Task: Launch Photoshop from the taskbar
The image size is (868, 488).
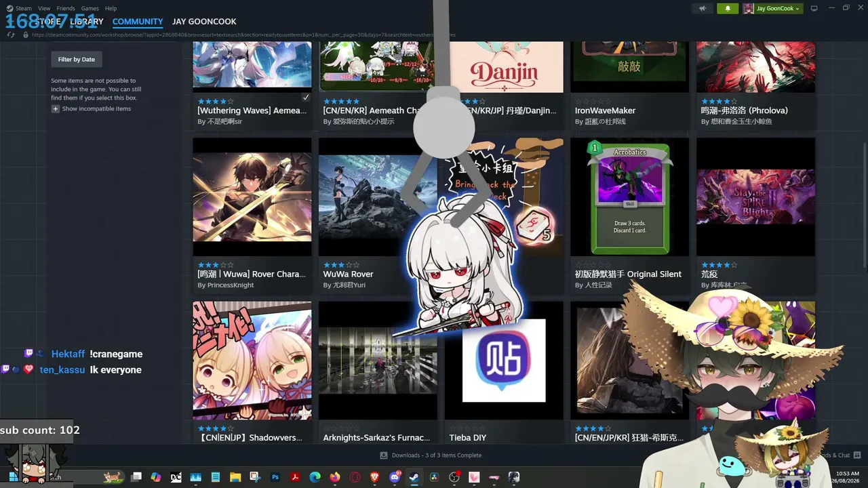Action: point(275,477)
